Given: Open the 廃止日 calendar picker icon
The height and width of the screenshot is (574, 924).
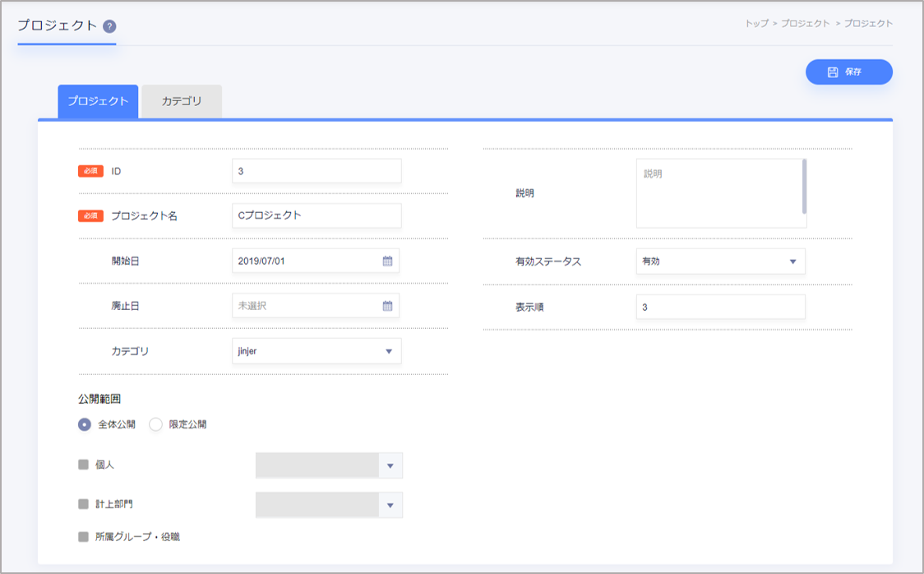Looking at the screenshot, I should 387,306.
